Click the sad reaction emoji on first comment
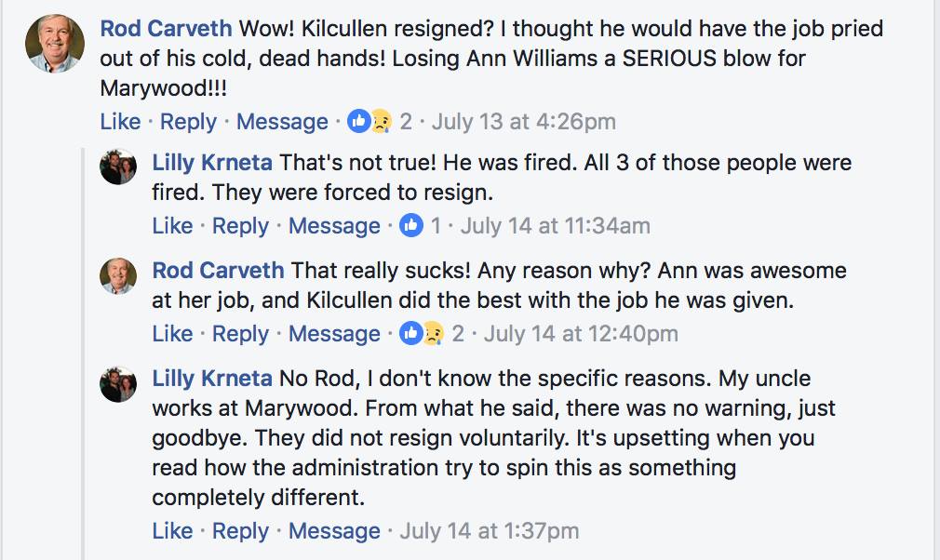This screenshot has width=940, height=560. click(382, 122)
